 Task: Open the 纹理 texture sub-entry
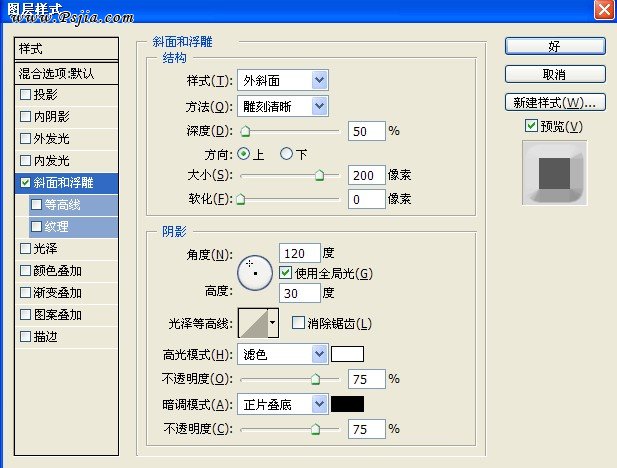pyautogui.click(x=56, y=227)
